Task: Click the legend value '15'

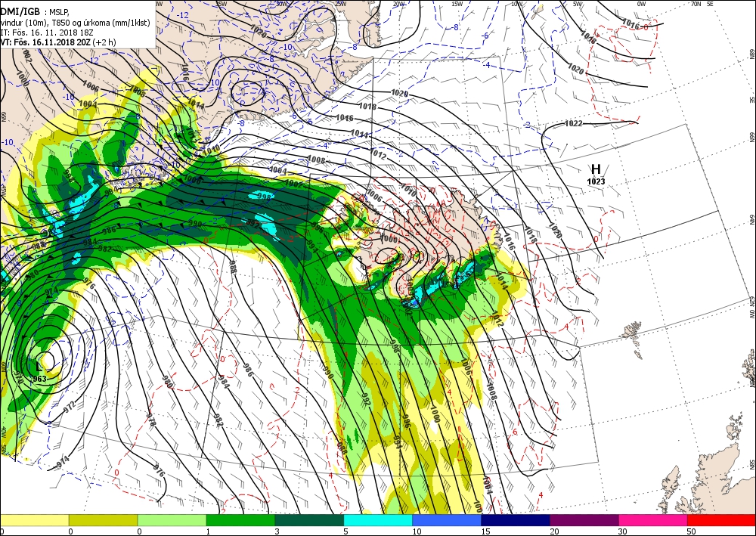Action: (485, 531)
